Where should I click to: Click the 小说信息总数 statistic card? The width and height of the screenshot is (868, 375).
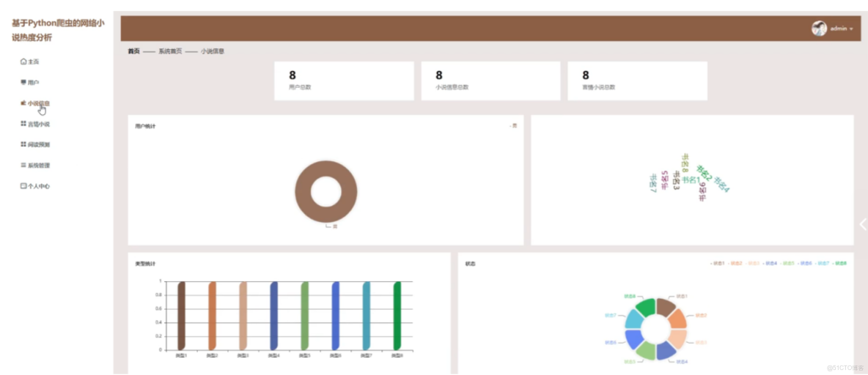490,81
